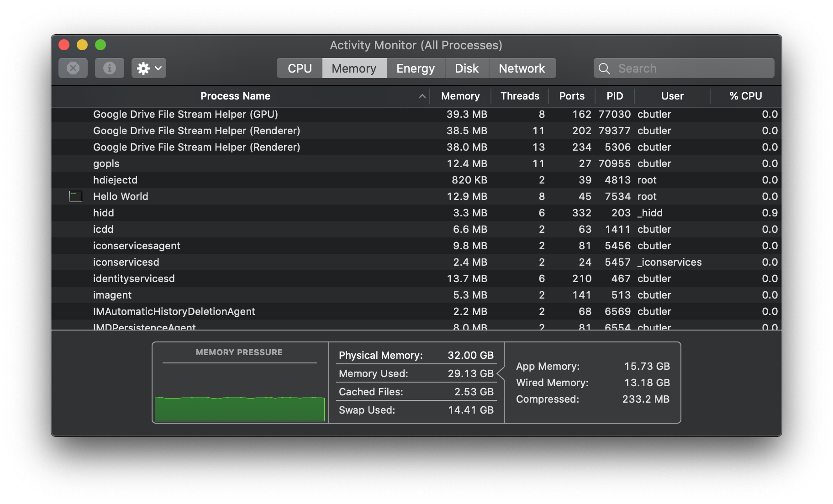
Task: Select the iconservicesagent process
Action: click(416, 246)
